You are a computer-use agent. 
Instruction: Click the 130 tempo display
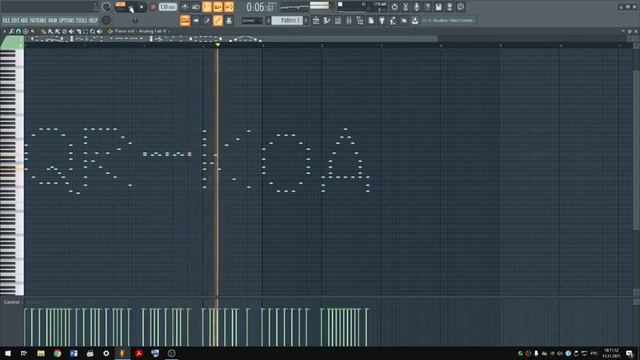pyautogui.click(x=168, y=7)
